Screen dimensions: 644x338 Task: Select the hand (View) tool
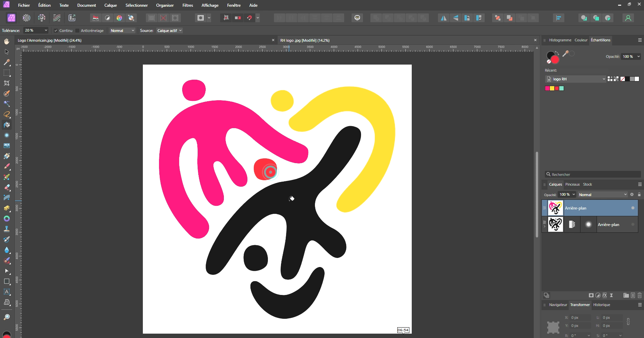(7, 41)
